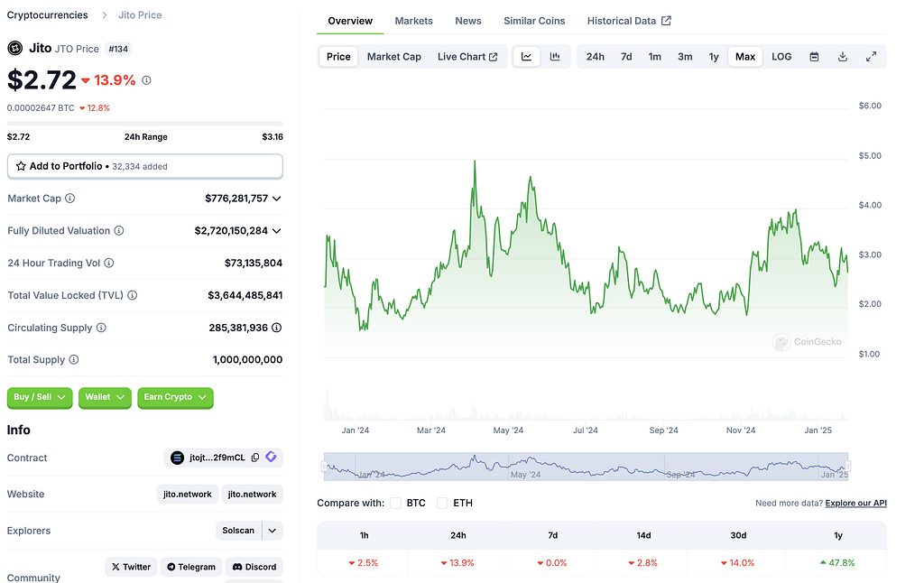Copy the contract address

255,458
